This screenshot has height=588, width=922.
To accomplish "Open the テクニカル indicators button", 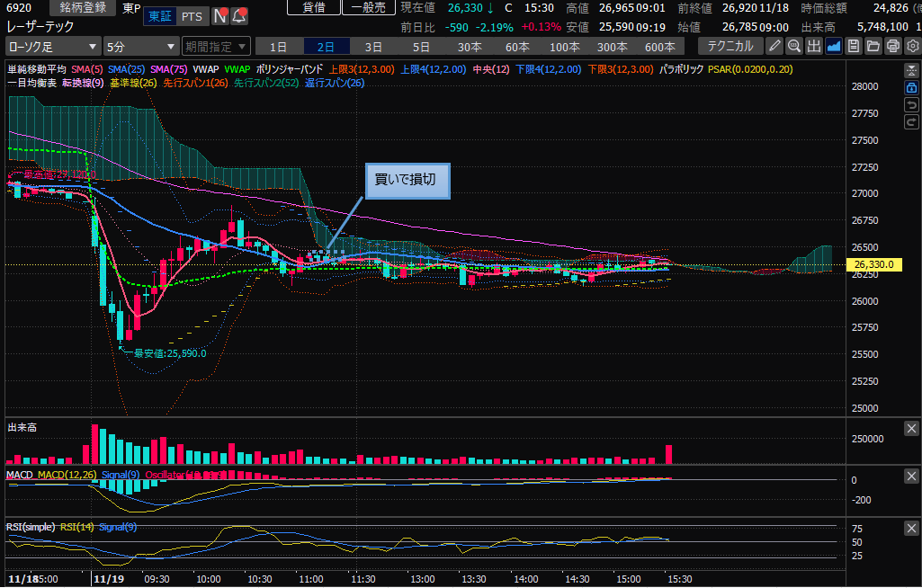I will pos(730,46).
